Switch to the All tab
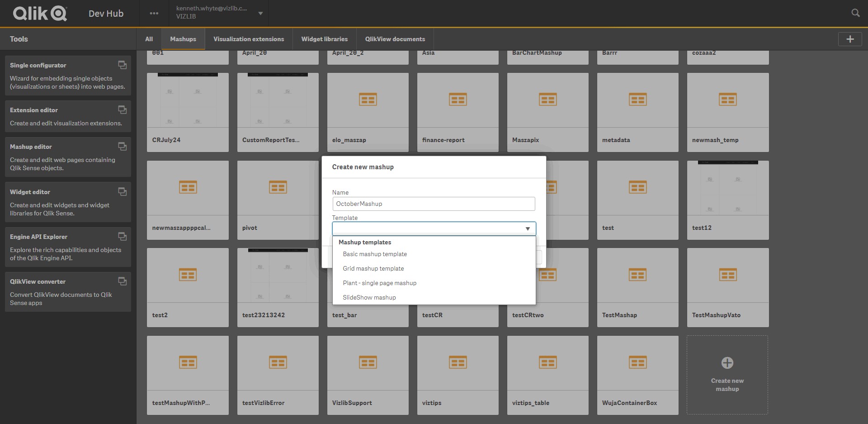This screenshot has width=868, height=424. (x=149, y=39)
